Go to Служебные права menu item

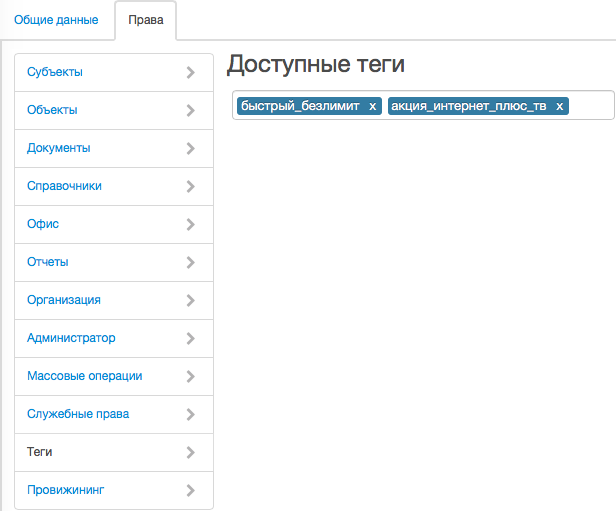(114, 414)
